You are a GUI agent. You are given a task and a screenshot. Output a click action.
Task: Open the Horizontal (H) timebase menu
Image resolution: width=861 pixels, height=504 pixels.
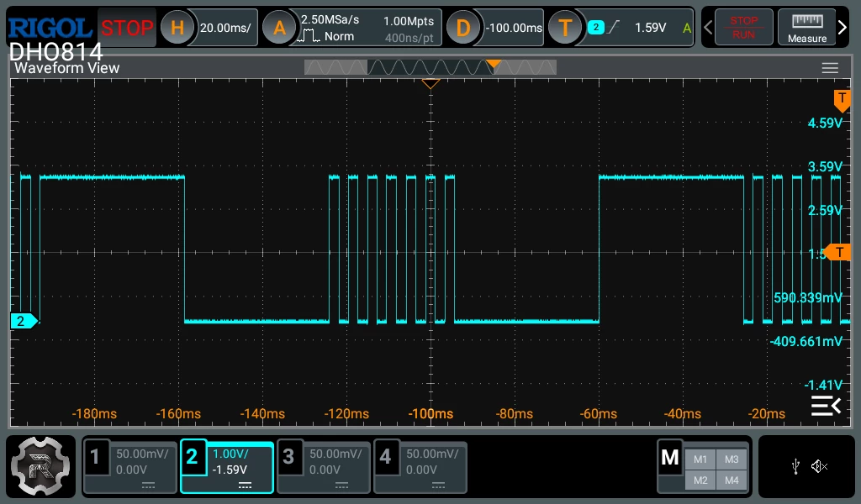(177, 28)
